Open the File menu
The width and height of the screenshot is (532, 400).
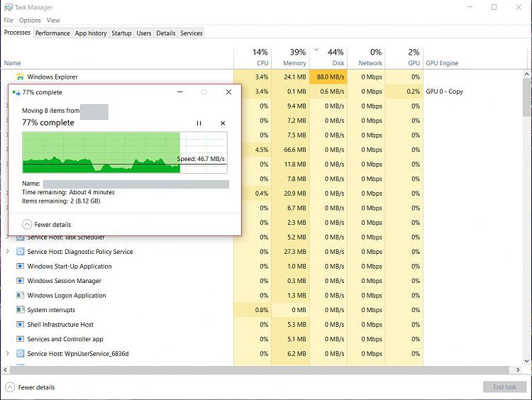pyautogui.click(x=9, y=21)
